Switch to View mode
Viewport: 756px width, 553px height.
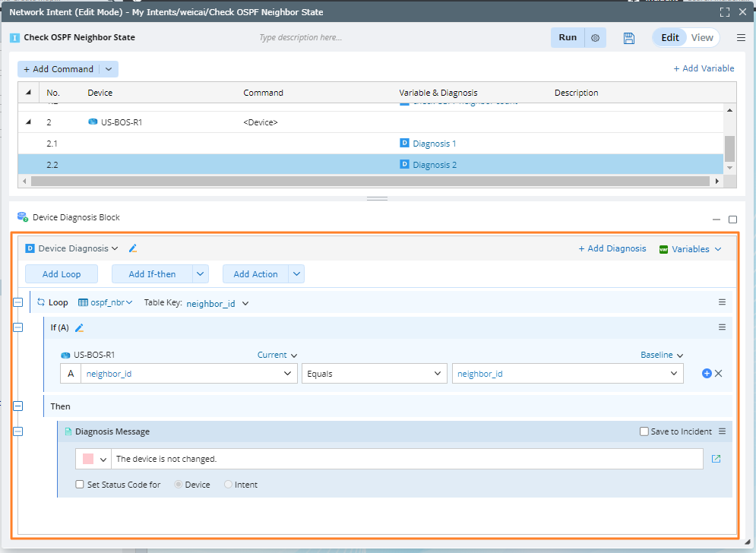pos(702,38)
